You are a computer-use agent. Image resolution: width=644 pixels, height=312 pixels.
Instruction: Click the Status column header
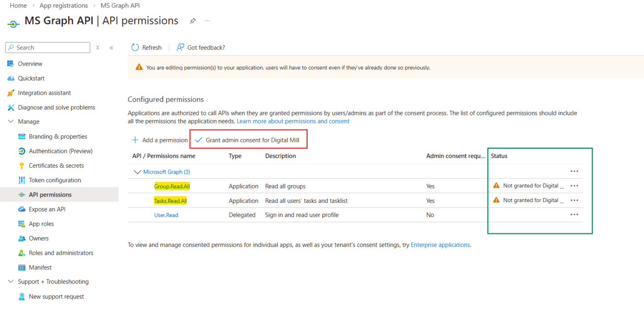(499, 156)
